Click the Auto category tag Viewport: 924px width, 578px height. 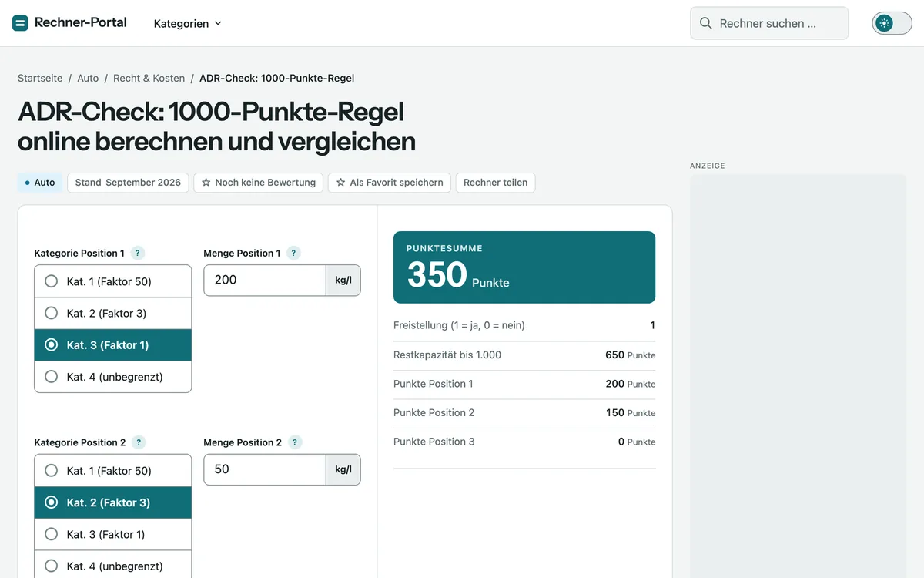tap(40, 183)
